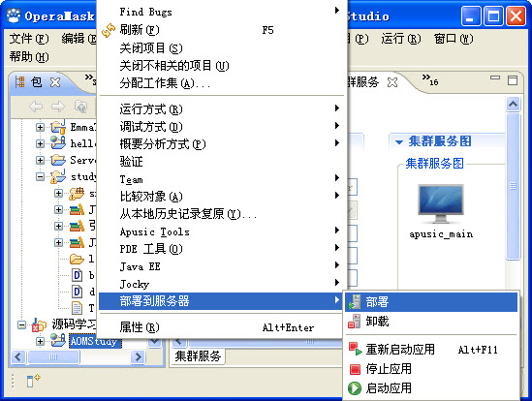Click the editor vertical scrollbar up arrow

513,104
